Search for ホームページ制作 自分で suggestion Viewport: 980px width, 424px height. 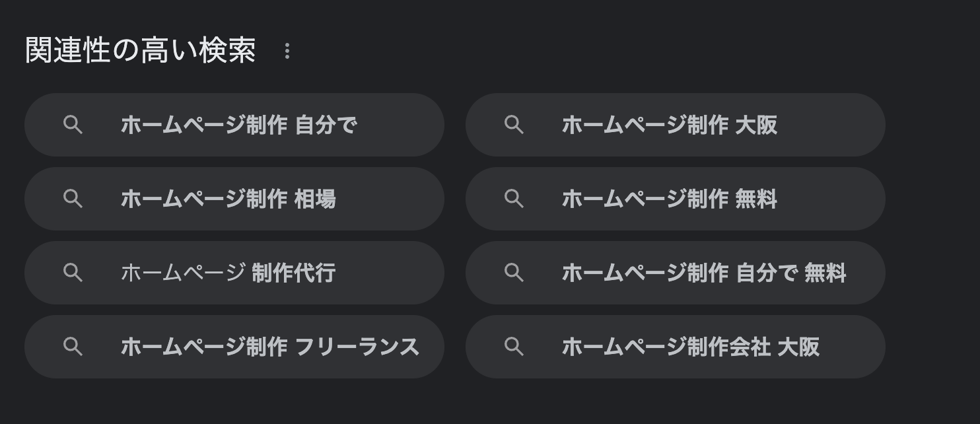[238, 125]
